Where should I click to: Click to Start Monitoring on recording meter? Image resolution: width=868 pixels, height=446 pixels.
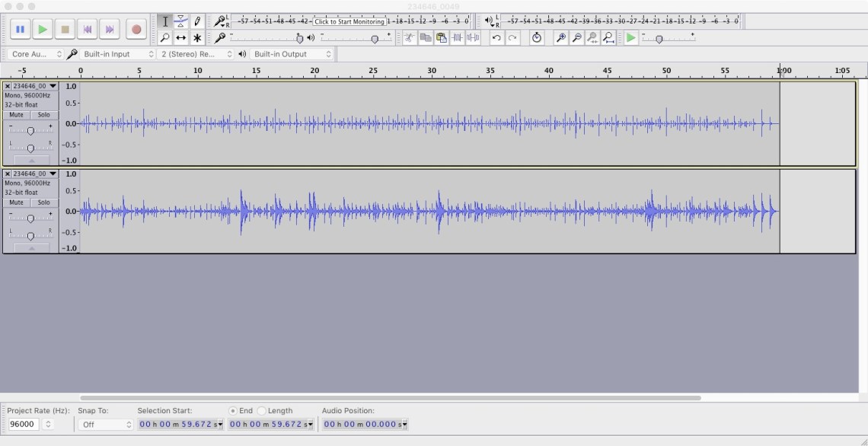coord(349,21)
